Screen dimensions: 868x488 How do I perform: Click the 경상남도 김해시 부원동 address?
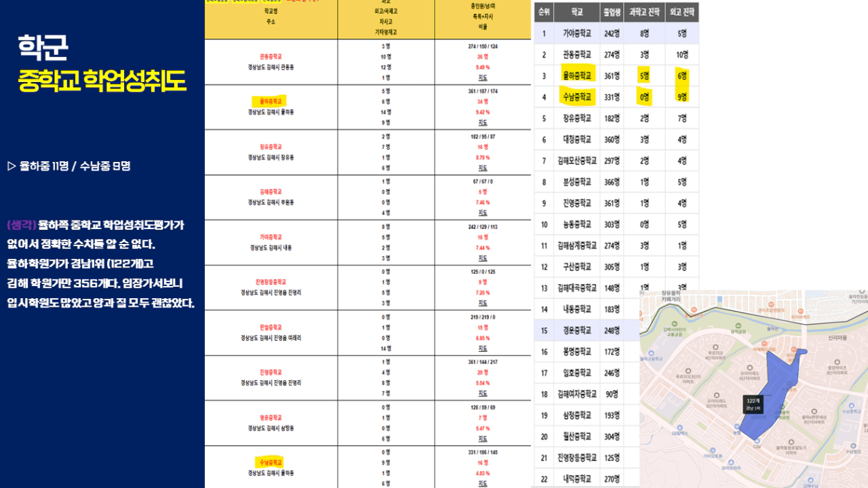pyautogui.click(x=271, y=203)
